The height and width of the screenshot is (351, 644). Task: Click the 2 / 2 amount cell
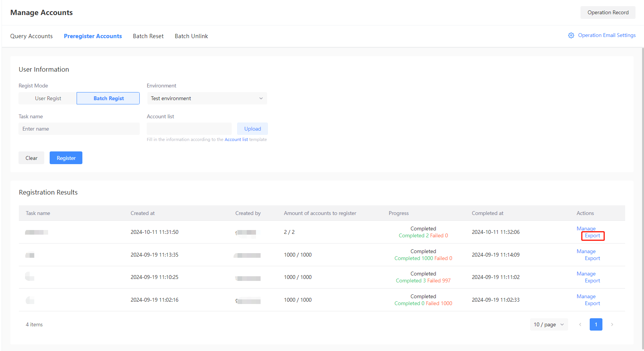click(x=289, y=232)
